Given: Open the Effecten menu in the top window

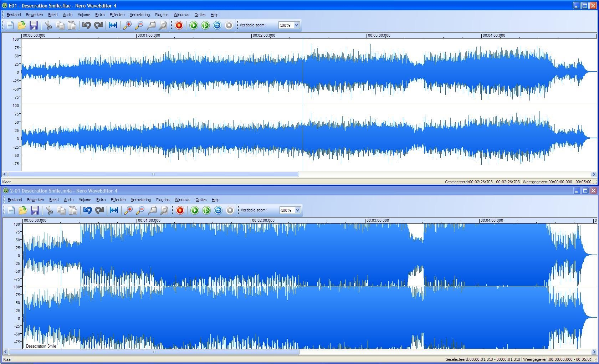Looking at the screenshot, I should pos(117,15).
